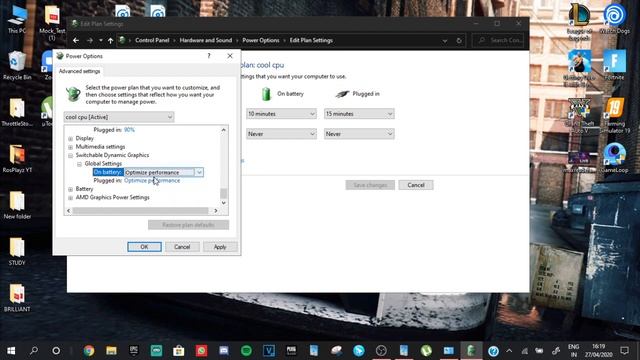This screenshot has height=360, width=640.
Task: Collapse the Global Settings node
Action: [79, 164]
